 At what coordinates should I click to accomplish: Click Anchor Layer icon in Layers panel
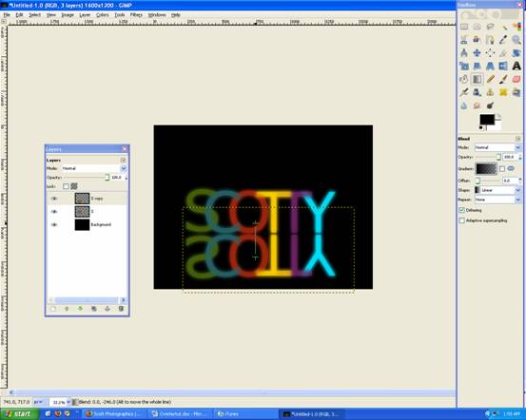[107, 309]
